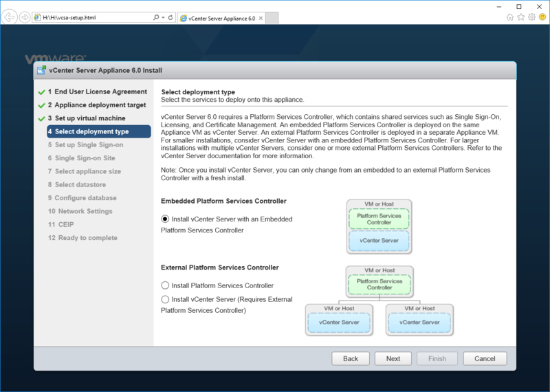Select step 4 Select deployment type
Screen dimensions: 550x392
99,131
